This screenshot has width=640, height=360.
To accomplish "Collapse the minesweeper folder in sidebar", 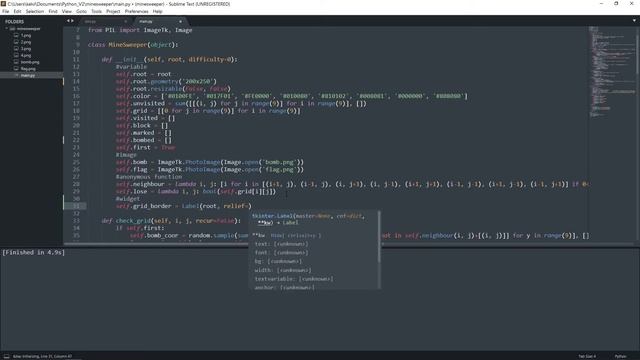I will click(x=7, y=29).
